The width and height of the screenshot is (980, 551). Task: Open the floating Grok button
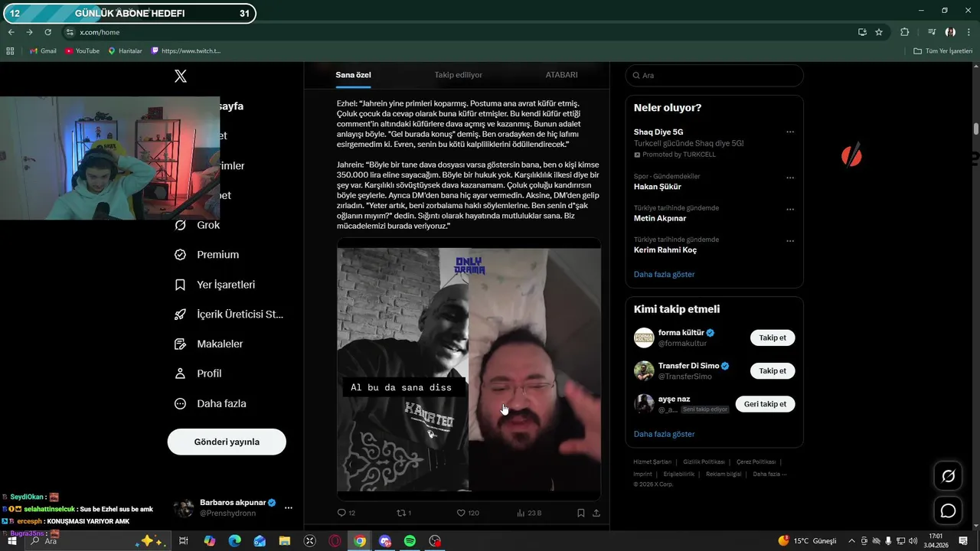click(x=948, y=476)
